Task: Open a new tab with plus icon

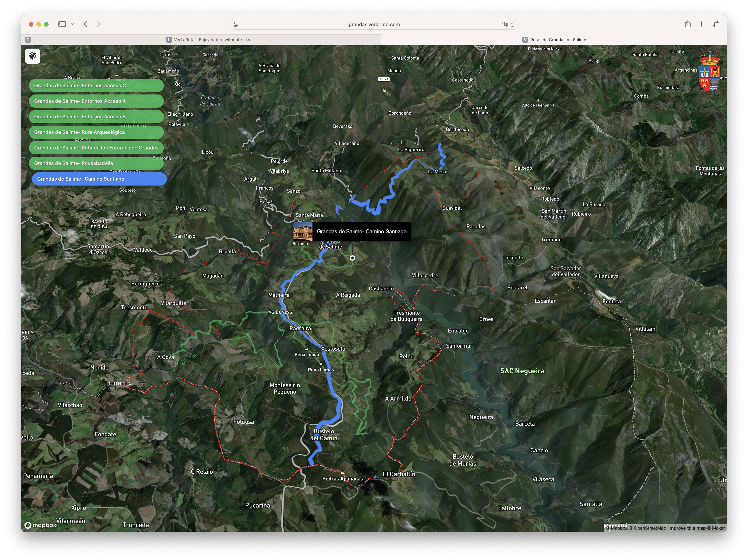Action: tap(702, 24)
